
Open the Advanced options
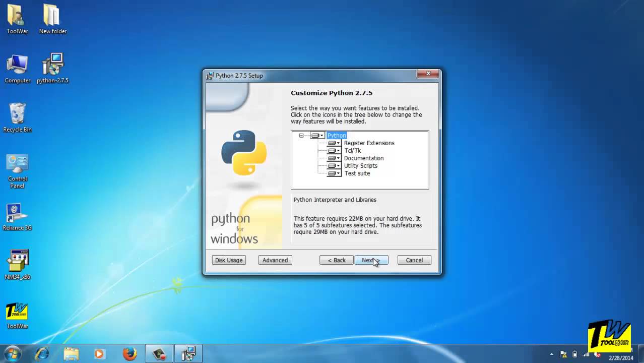(275, 260)
